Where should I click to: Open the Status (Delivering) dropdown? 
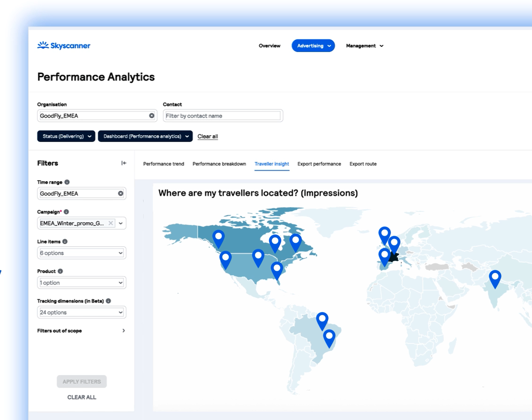pyautogui.click(x=66, y=136)
